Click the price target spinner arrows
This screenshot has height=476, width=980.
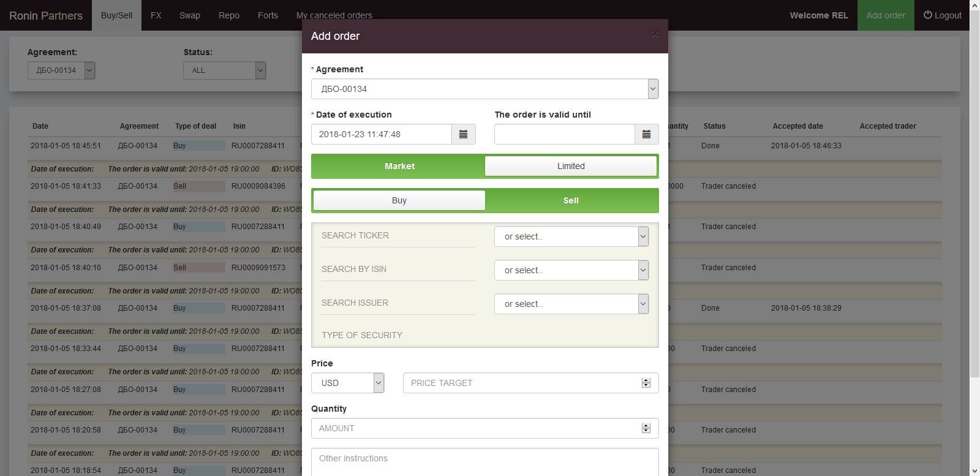[646, 383]
